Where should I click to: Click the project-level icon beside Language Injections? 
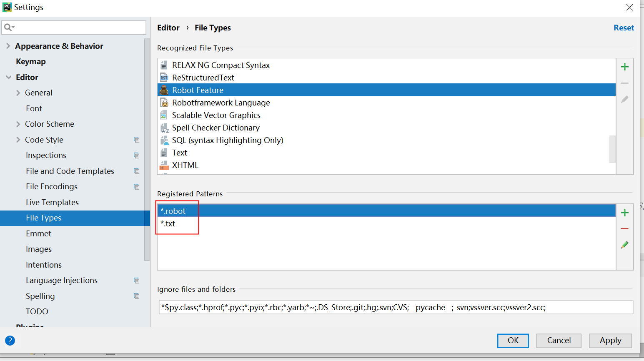136,281
